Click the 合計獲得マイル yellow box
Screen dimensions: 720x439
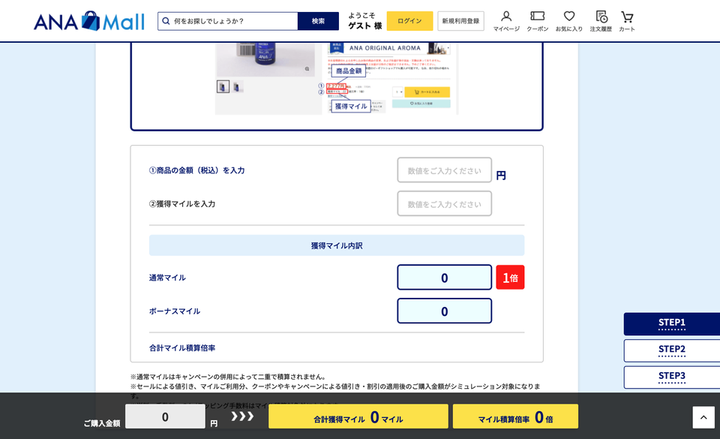[x=358, y=417]
